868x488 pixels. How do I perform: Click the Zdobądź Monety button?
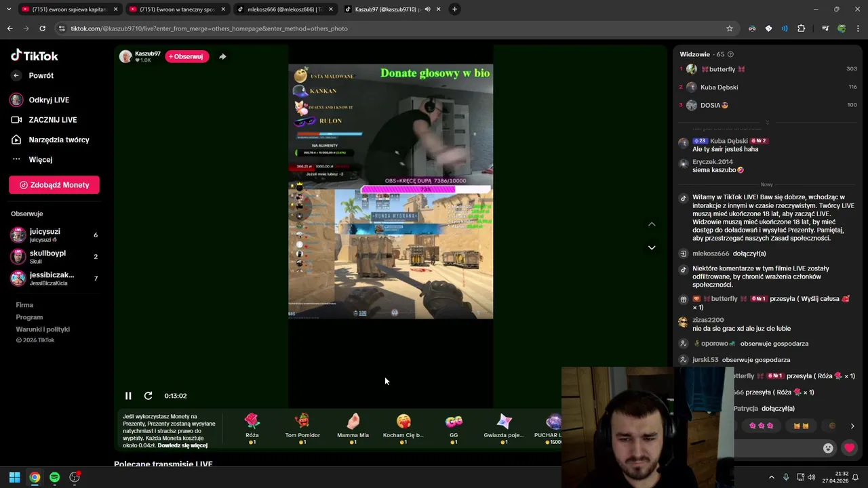(x=54, y=185)
